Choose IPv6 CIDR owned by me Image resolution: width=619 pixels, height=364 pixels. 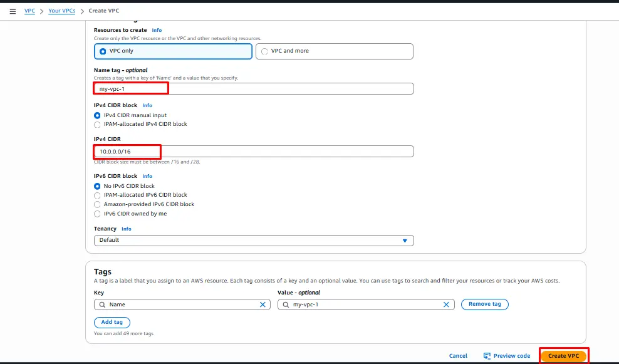tap(97, 214)
